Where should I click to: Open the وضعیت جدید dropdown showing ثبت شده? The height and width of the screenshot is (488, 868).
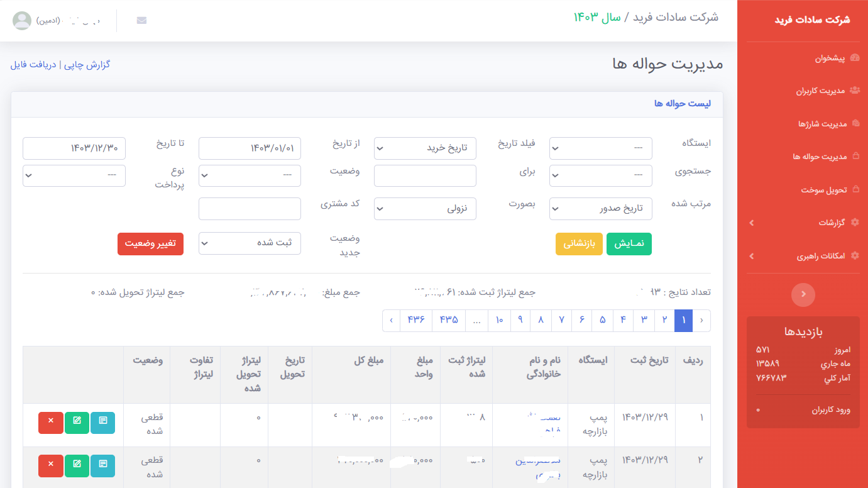(x=250, y=243)
